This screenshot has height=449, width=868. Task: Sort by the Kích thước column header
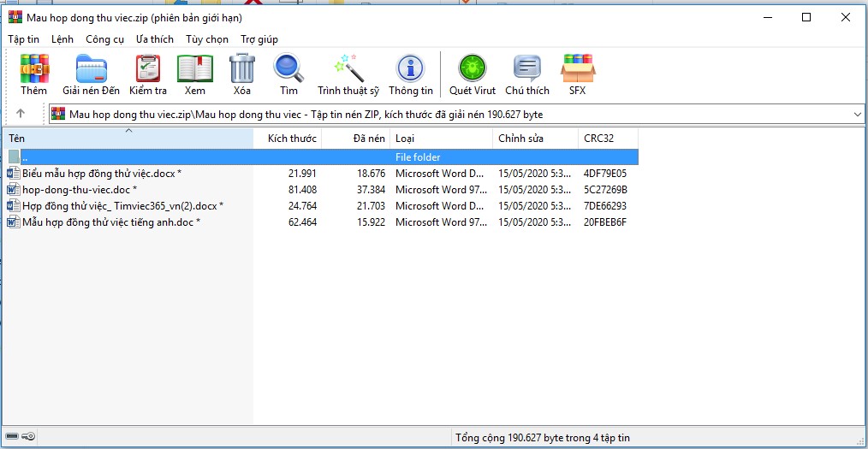pyautogui.click(x=288, y=139)
